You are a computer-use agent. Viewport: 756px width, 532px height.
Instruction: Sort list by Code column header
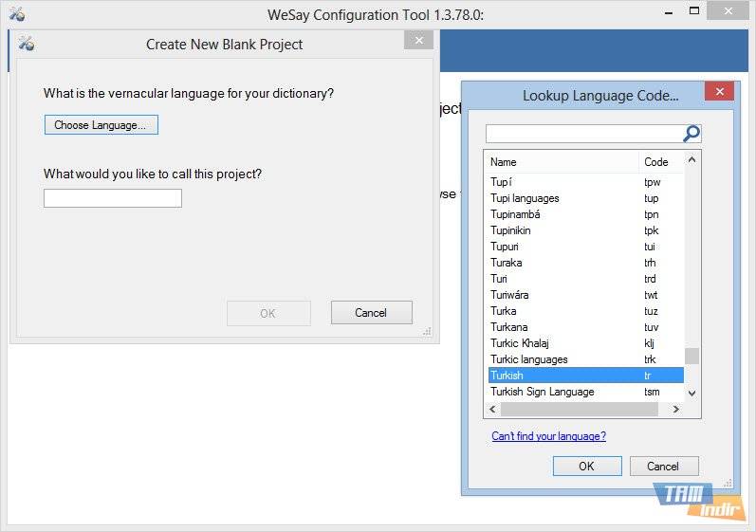click(660, 162)
